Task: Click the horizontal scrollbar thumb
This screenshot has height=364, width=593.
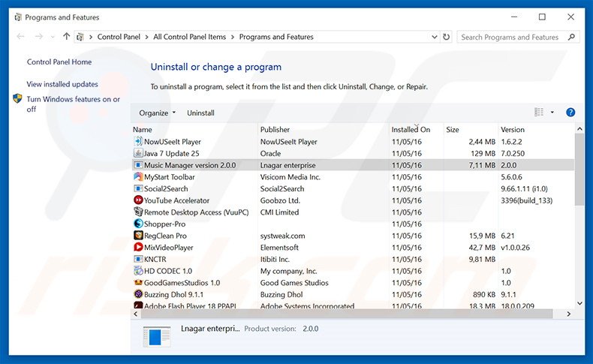Action: (x=347, y=314)
